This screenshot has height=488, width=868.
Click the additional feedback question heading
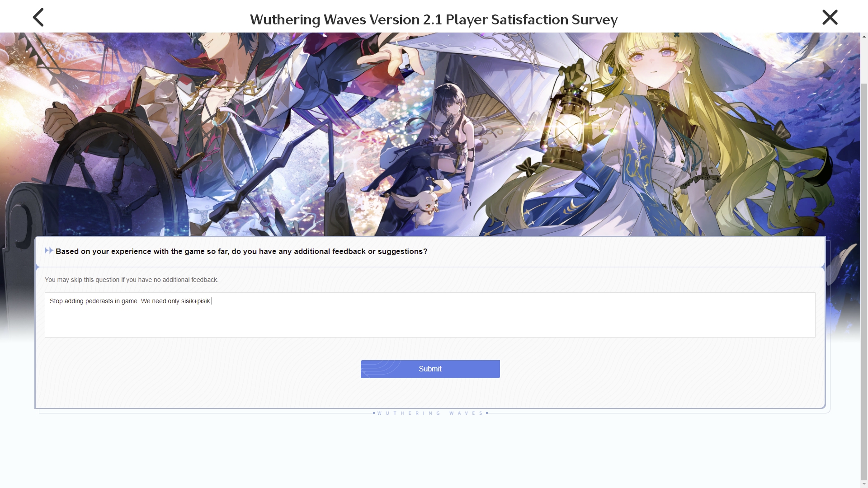point(241,251)
